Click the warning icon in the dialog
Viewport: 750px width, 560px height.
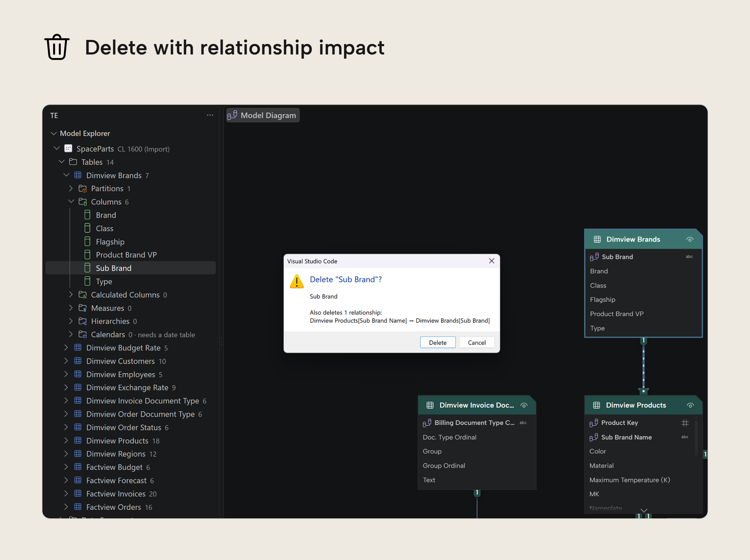(x=297, y=281)
